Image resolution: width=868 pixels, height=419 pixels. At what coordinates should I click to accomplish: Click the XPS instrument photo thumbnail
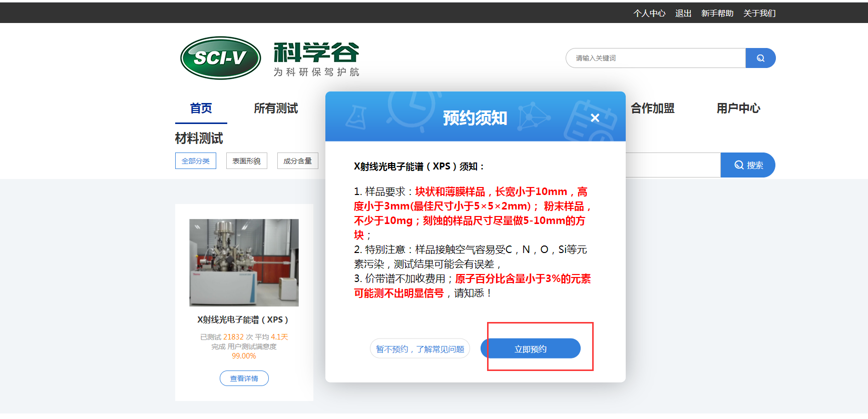click(244, 262)
